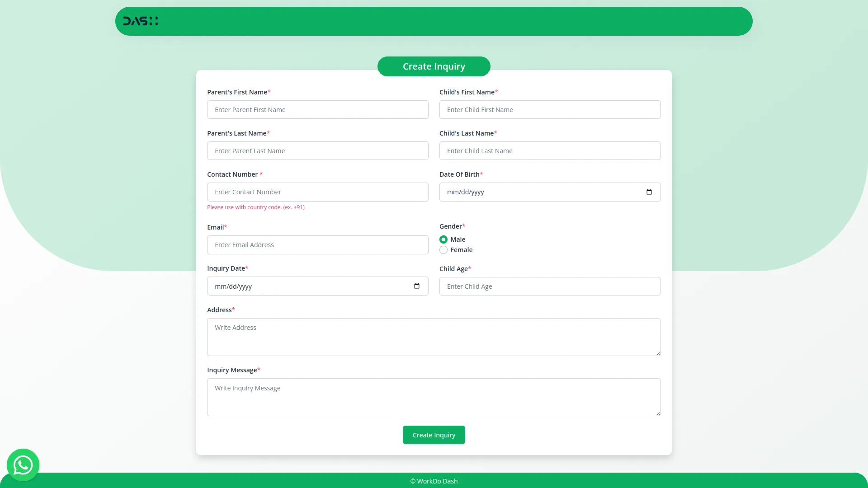
Task: Focus the Child's Last Name field
Action: [x=550, y=151]
